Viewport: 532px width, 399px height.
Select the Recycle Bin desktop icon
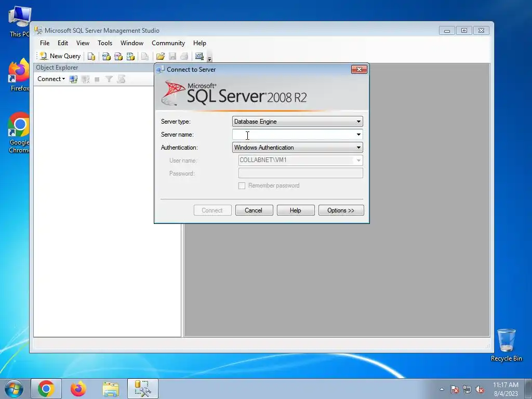[506, 345]
